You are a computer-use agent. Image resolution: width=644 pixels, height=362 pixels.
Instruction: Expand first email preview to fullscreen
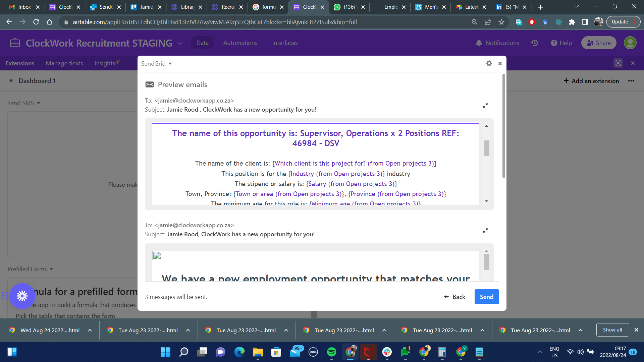[x=485, y=106]
